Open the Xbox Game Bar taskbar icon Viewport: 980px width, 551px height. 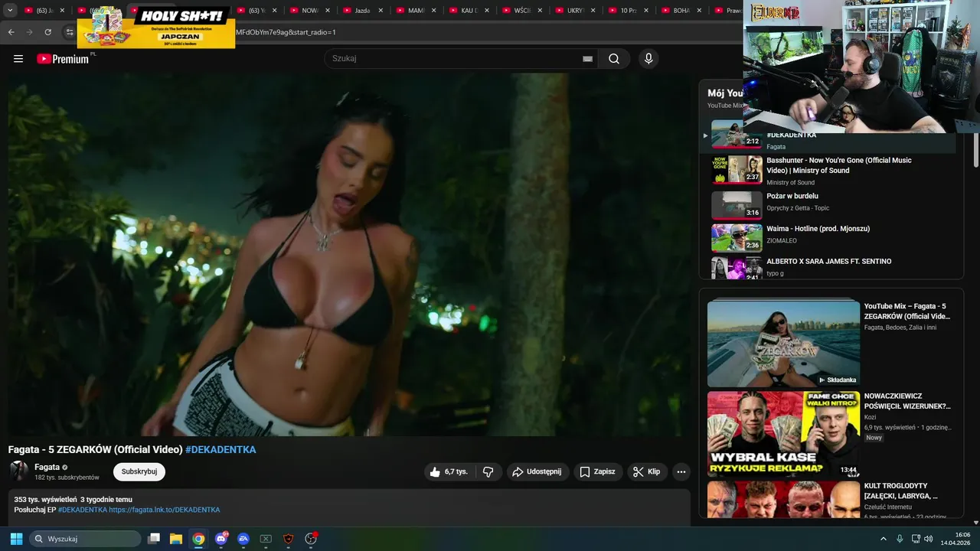(266, 539)
